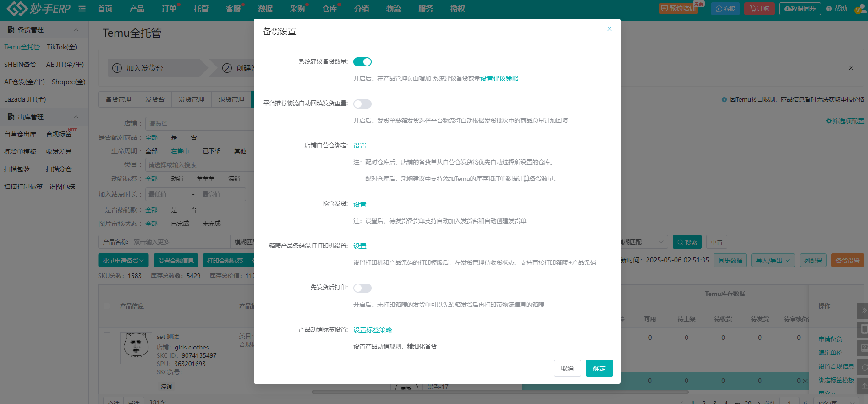Open 识图包装 in sidebar
The width and height of the screenshot is (868, 404).
point(62,186)
